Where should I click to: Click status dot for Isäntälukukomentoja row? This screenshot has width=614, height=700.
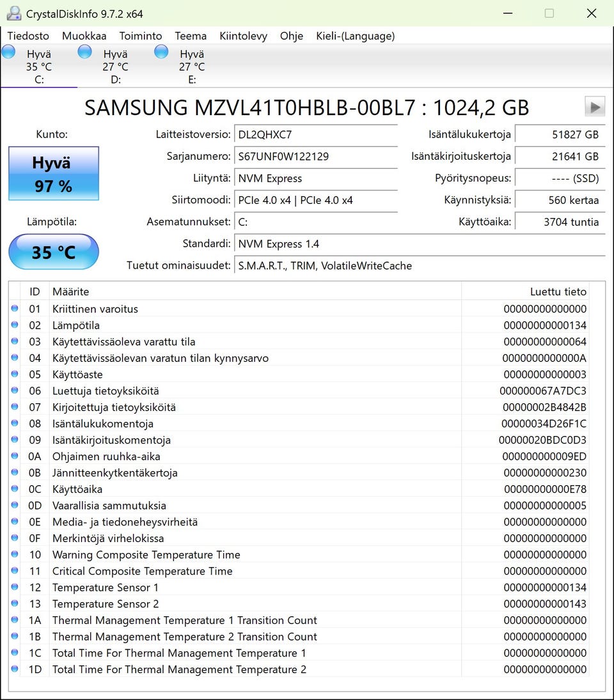coord(15,423)
